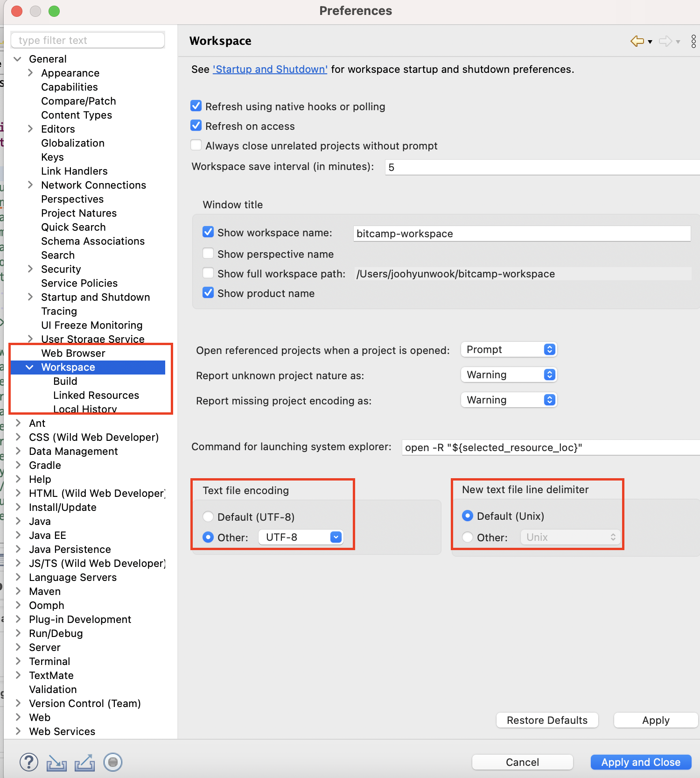Screen dimensions: 700x778
Task: Open Compare/Patch preferences
Action: 78,101
